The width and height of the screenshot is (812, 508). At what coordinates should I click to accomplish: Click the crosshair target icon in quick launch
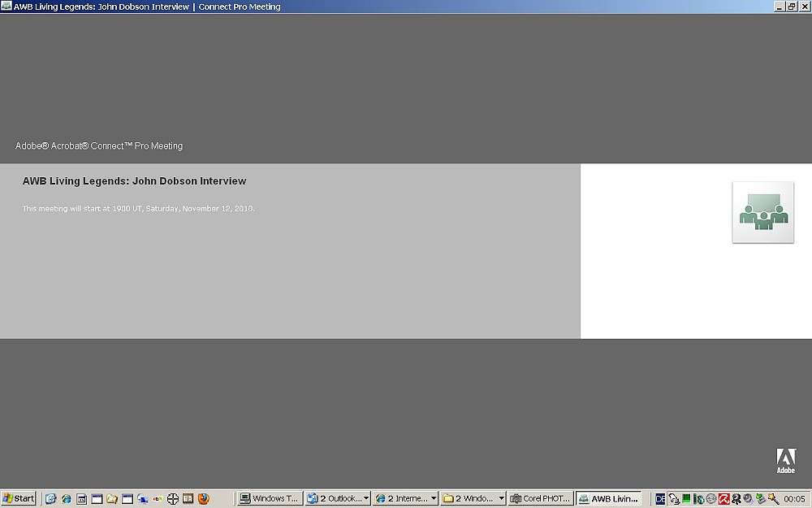point(173,499)
